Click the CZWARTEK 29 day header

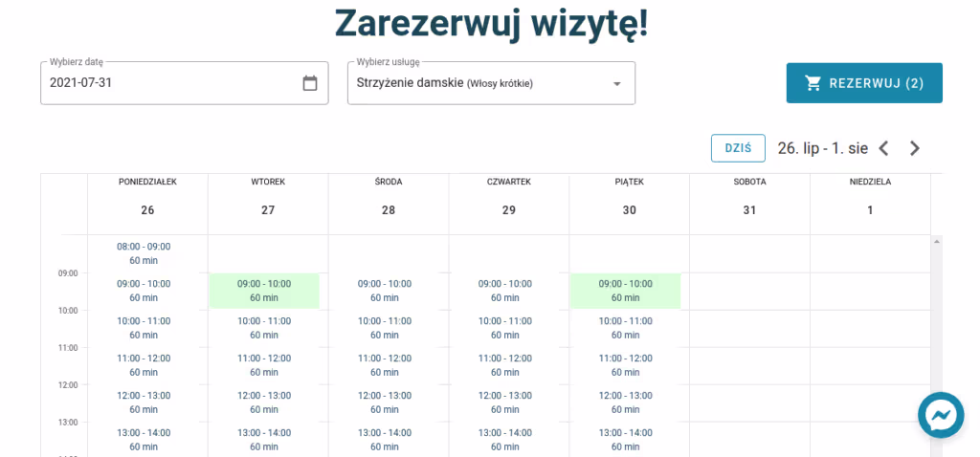[509, 204]
